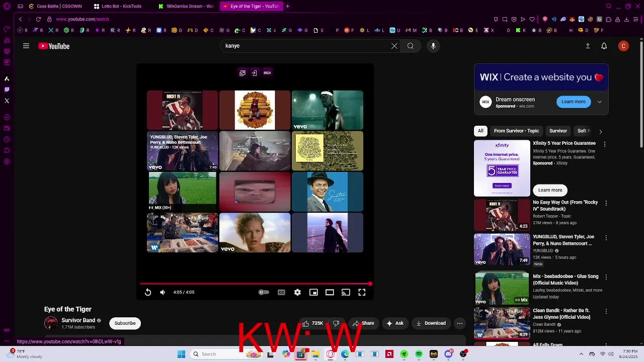Click Learn more on the Xfinity ad
Viewport: 644px width, 362px height.
click(x=550, y=190)
